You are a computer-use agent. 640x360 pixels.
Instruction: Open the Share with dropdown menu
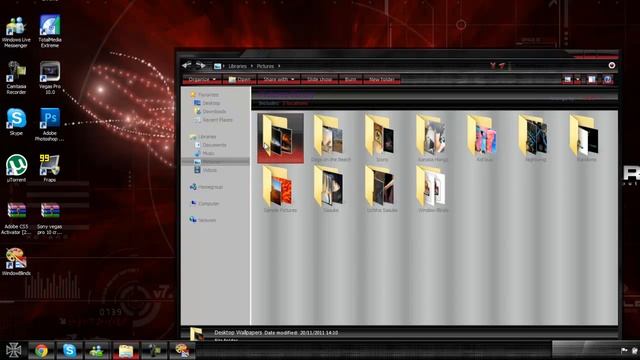tap(279, 79)
